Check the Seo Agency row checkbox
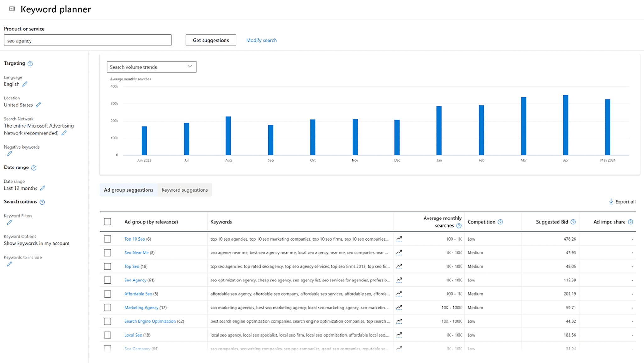 (108, 280)
